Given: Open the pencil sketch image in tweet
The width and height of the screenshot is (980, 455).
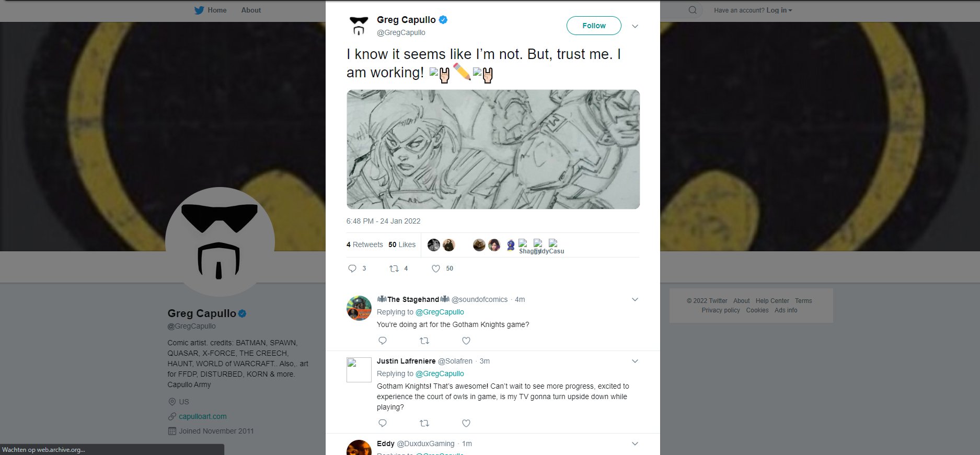Looking at the screenshot, I should [x=493, y=149].
